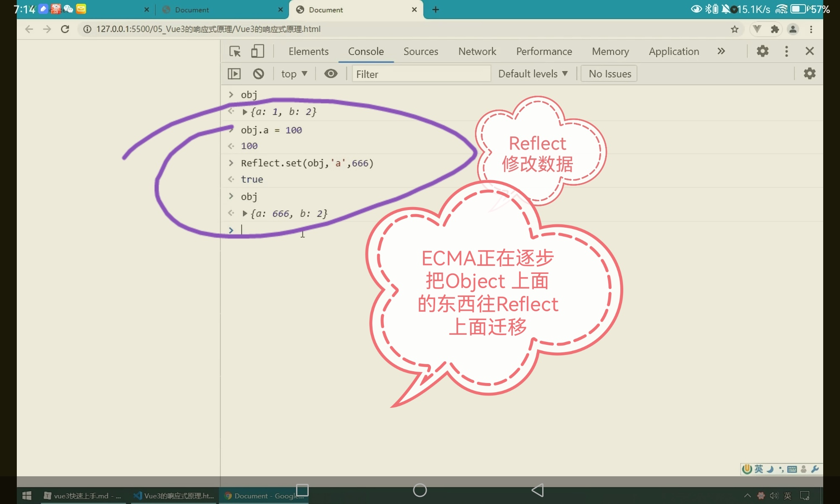
Task: Open the Default levels dropdown
Action: [533, 74]
